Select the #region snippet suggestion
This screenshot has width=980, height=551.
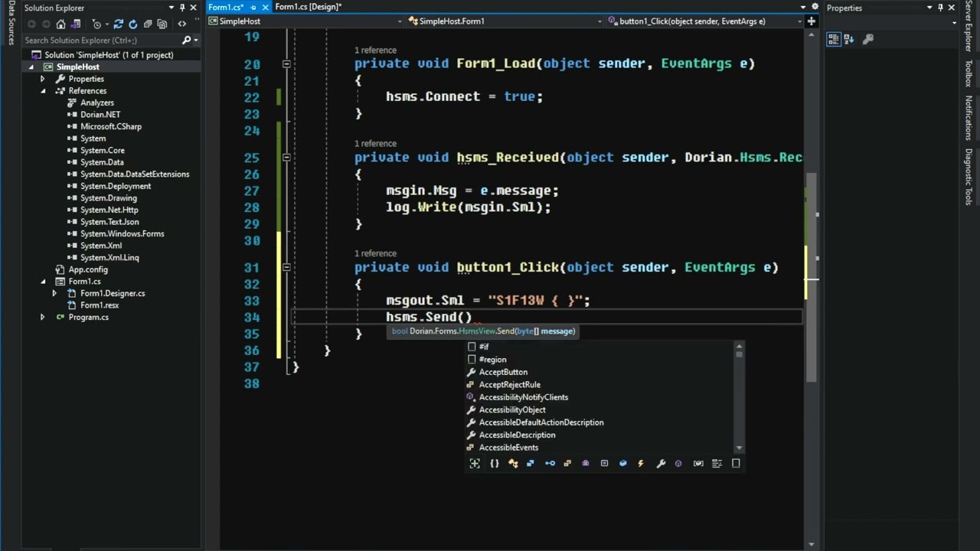point(492,360)
